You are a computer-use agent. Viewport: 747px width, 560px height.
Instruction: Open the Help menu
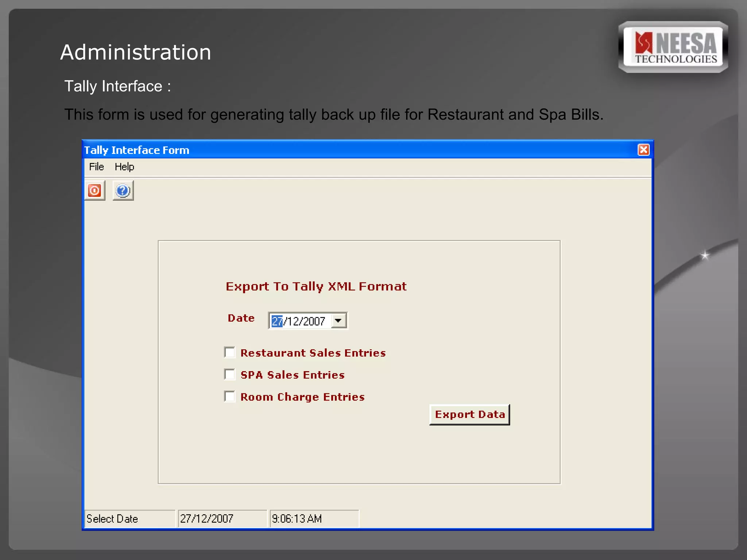(x=124, y=167)
